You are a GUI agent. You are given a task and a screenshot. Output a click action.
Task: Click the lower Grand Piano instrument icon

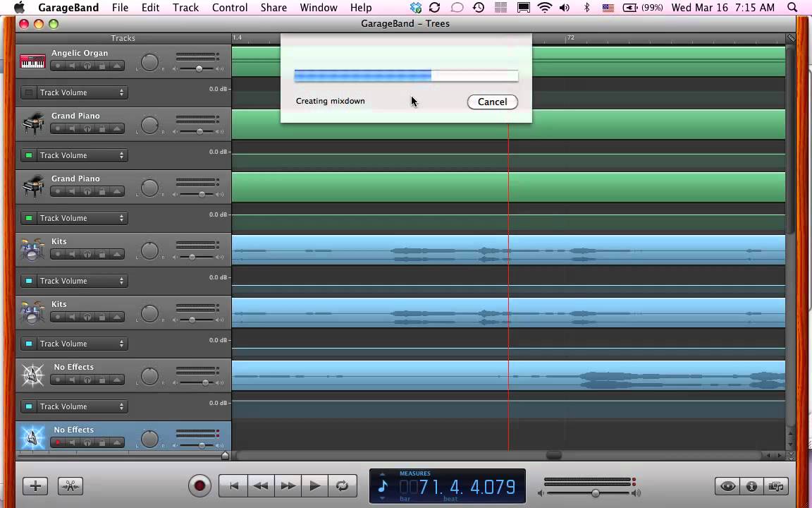point(32,187)
